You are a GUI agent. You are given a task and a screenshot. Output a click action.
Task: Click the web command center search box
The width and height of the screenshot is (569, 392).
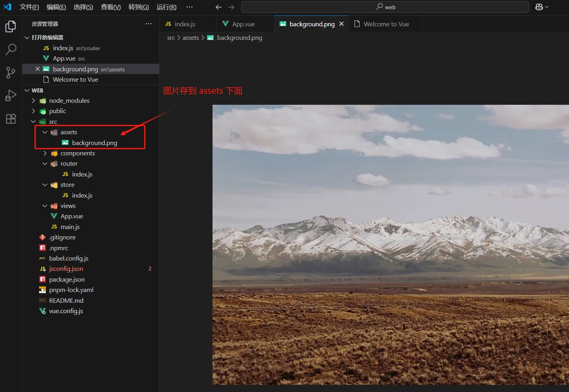point(385,7)
